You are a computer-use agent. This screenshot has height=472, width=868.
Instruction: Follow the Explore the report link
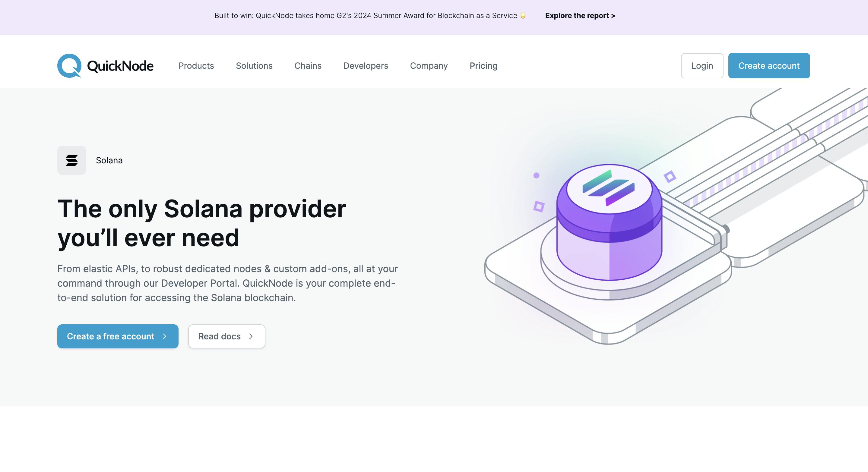[580, 15]
